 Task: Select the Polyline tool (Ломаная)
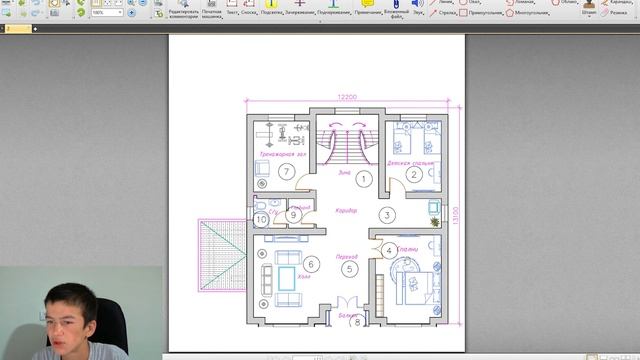(x=521, y=2)
